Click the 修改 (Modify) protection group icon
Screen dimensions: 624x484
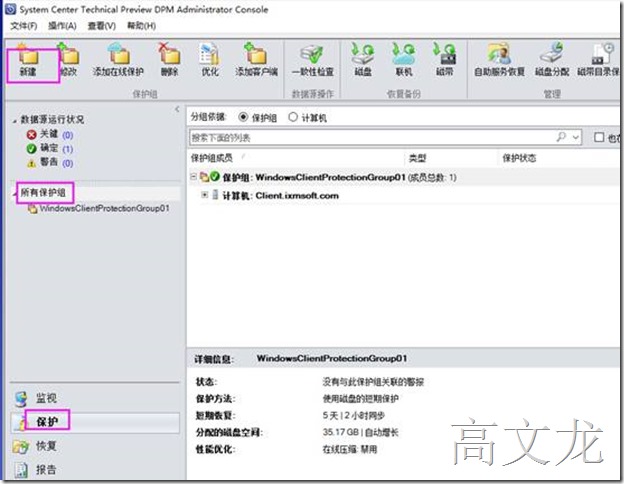68,54
